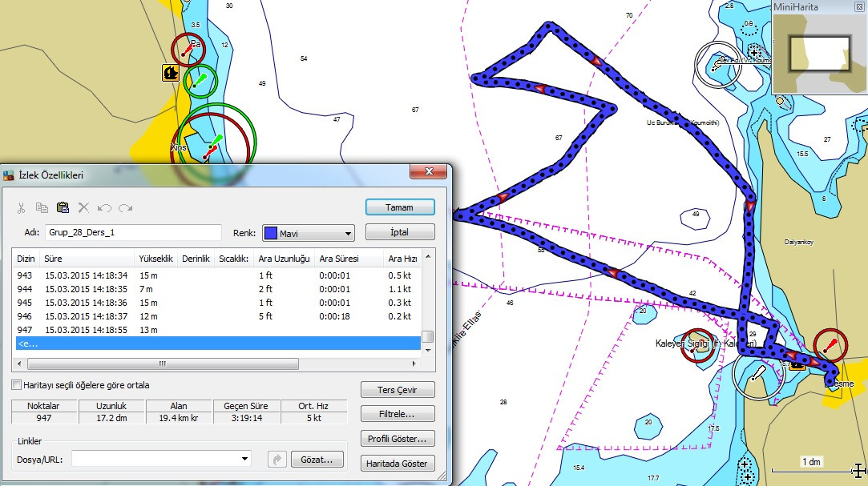Open link with the arrow icon beside Dosya/URL
The height and width of the screenshot is (486, 868).
277,460
